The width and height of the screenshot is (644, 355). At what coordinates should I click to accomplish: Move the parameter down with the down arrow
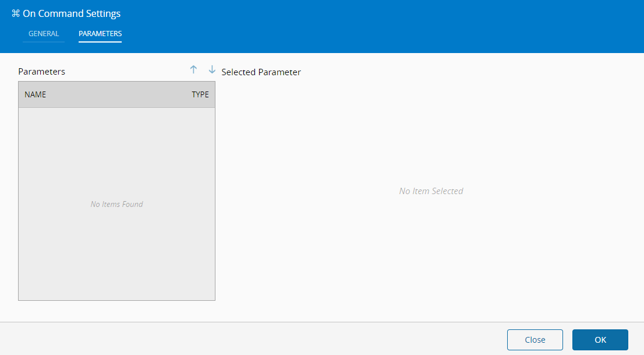click(x=212, y=69)
